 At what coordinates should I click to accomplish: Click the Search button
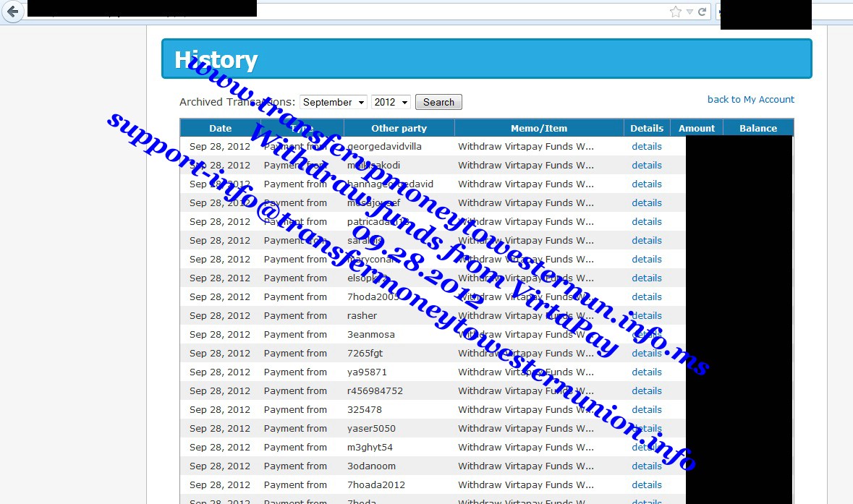tap(438, 102)
